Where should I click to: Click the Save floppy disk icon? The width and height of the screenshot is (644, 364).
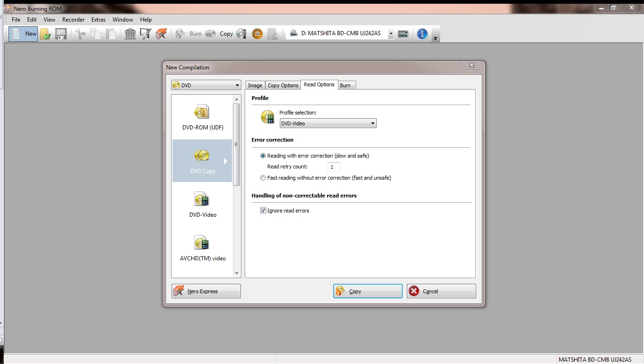point(60,34)
